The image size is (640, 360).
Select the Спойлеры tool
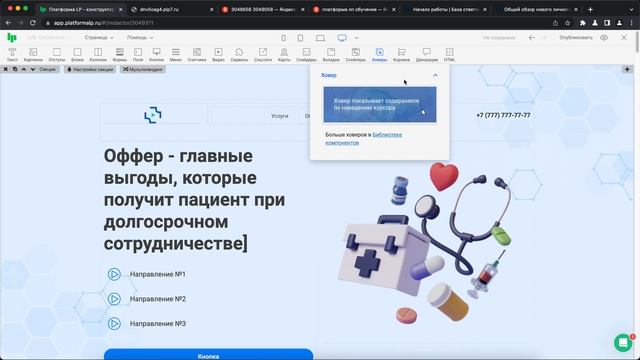point(356,54)
